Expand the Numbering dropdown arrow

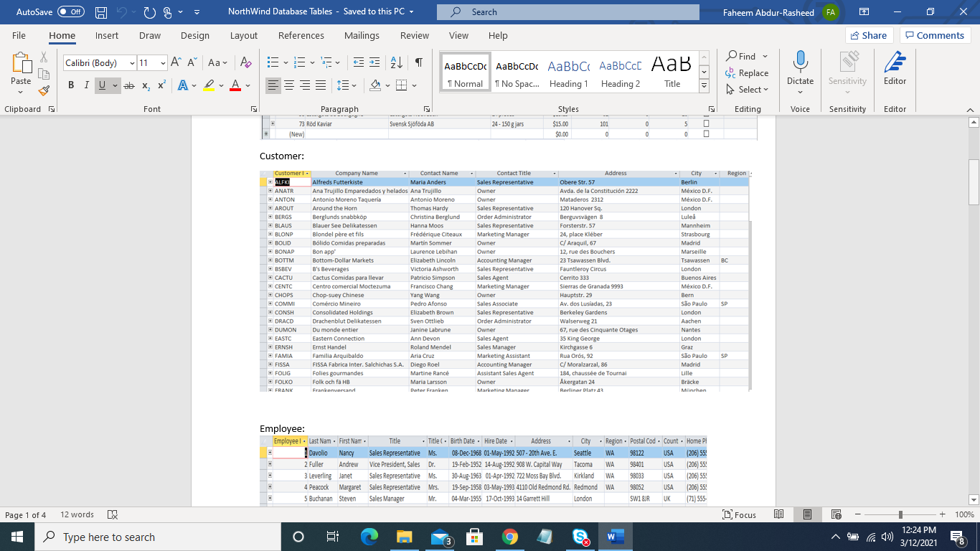coord(313,63)
